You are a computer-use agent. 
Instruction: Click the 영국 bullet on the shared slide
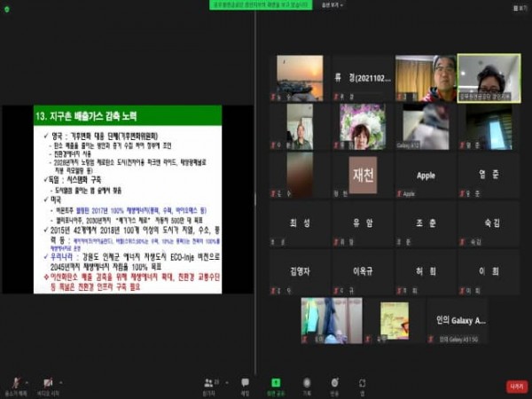pyautogui.click(x=101, y=136)
